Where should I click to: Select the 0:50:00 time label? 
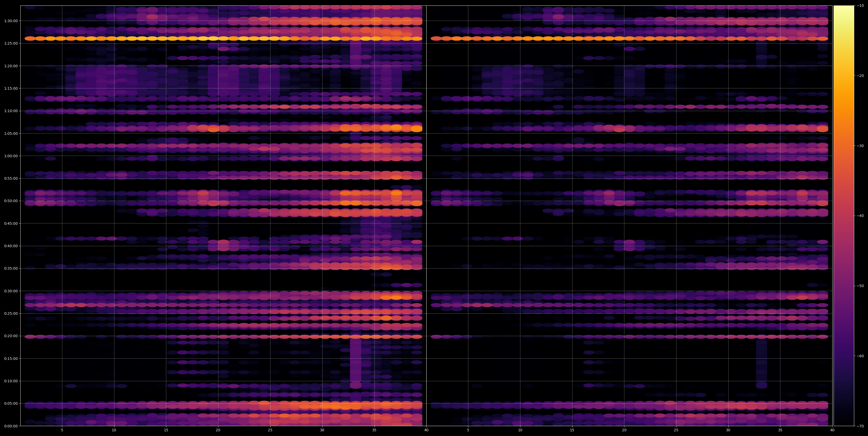coord(11,201)
